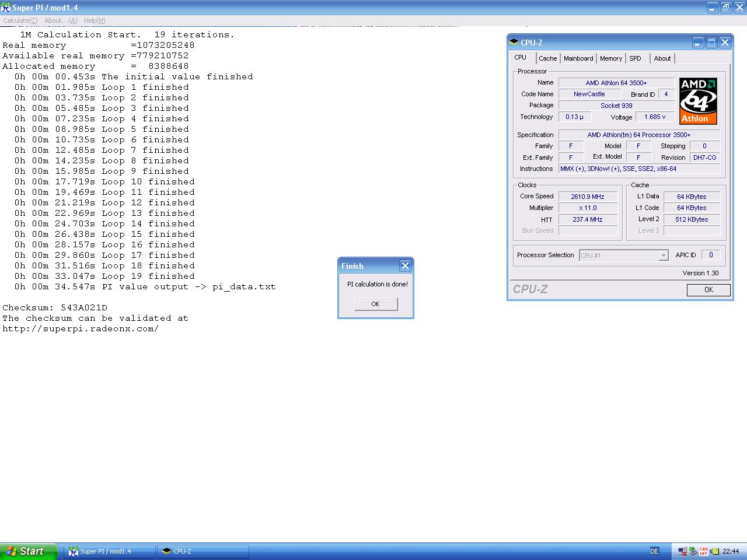The width and height of the screenshot is (747, 560).
Task: Click the NVIDIA tray icon
Action: [x=714, y=551]
